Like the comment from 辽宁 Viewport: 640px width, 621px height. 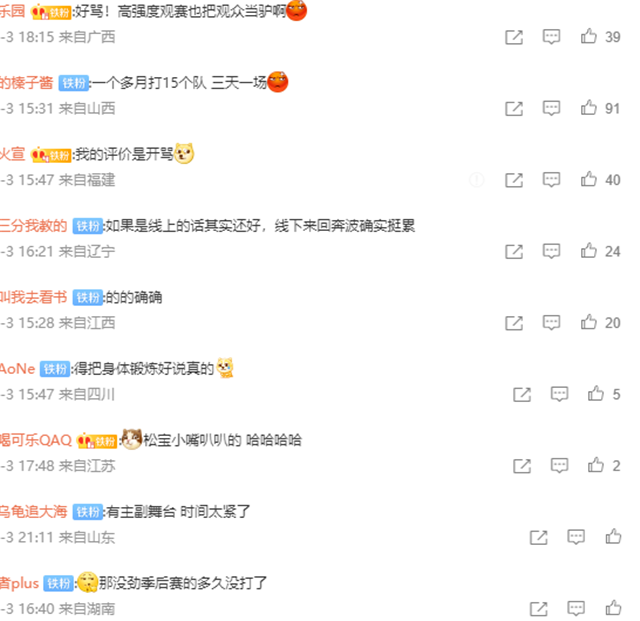[x=589, y=251]
